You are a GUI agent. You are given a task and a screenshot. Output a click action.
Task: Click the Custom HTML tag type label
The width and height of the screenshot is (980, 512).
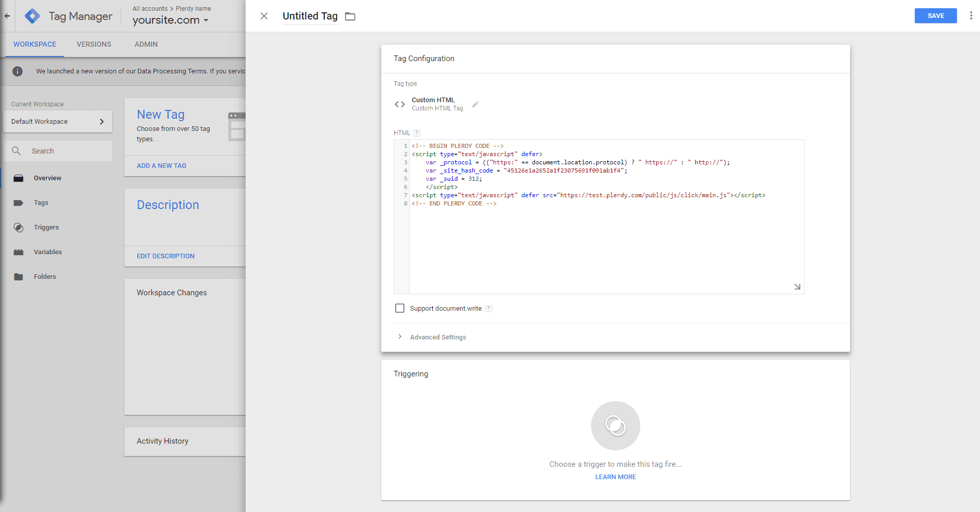pyautogui.click(x=433, y=100)
